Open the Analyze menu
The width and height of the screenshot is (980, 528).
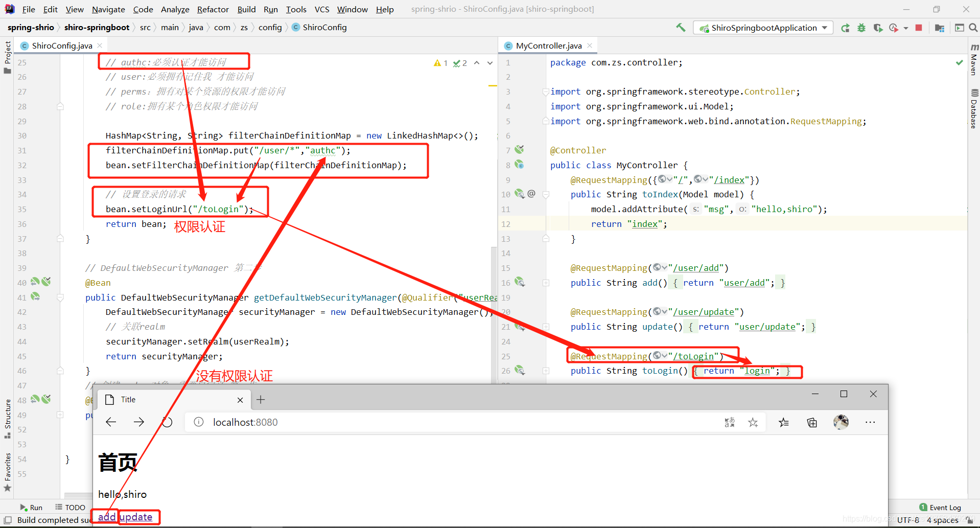(x=175, y=9)
